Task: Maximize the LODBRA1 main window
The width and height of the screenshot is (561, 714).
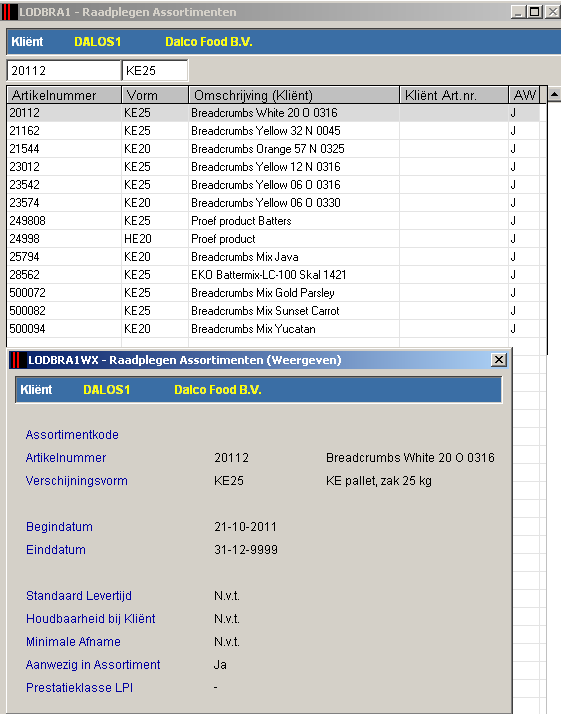Action: pos(535,12)
